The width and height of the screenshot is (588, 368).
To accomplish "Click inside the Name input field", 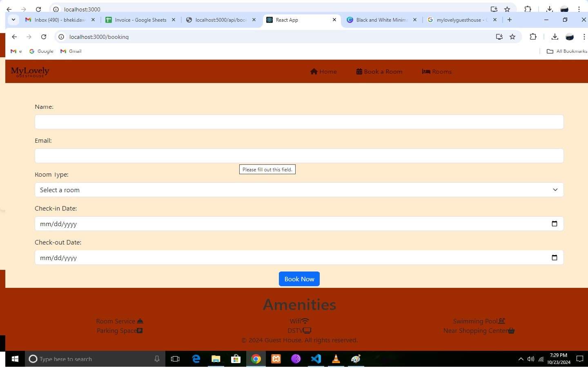I will click(299, 122).
